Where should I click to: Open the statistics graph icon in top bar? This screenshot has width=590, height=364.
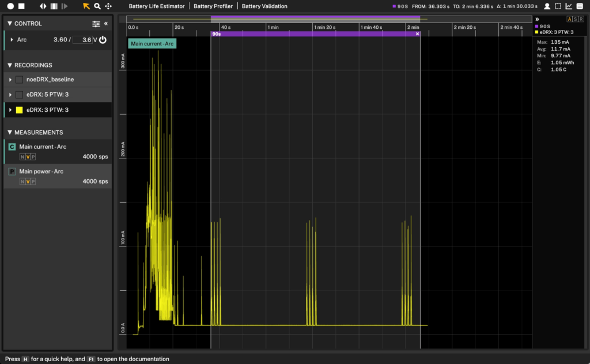(x=569, y=6)
